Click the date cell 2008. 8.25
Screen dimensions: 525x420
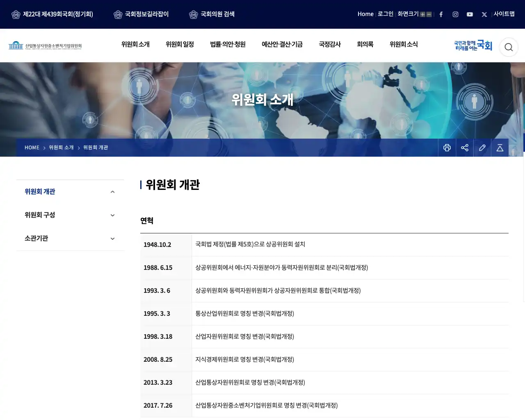coord(166,360)
